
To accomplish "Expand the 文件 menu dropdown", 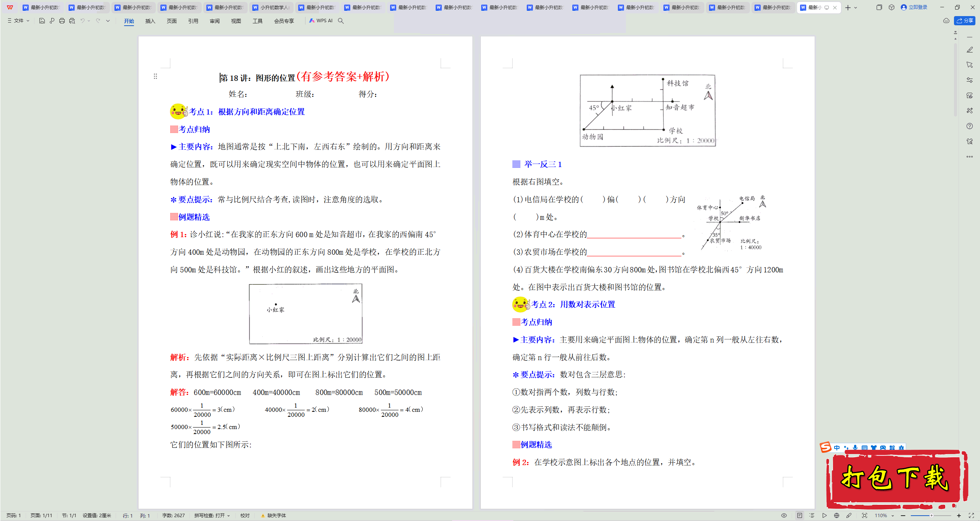I will click(x=18, y=21).
